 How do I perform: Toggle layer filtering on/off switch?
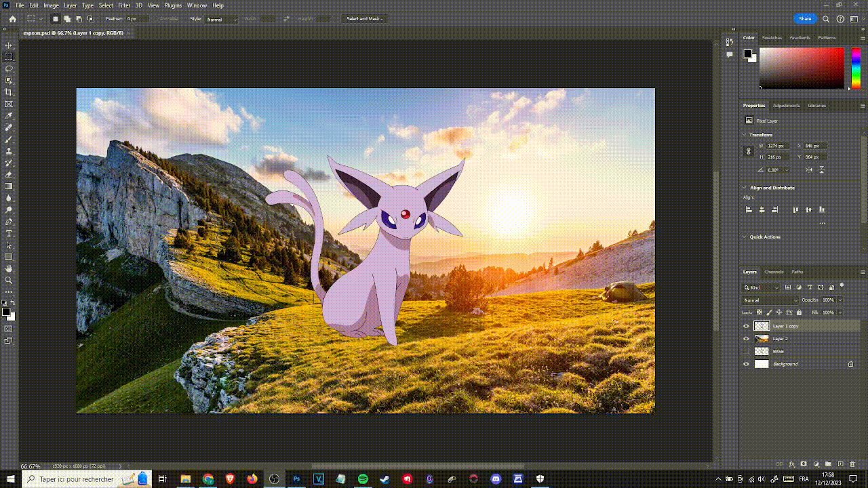(x=842, y=285)
